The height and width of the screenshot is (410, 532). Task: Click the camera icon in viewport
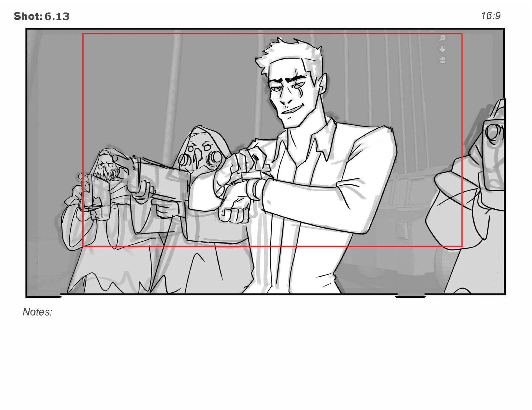click(443, 60)
